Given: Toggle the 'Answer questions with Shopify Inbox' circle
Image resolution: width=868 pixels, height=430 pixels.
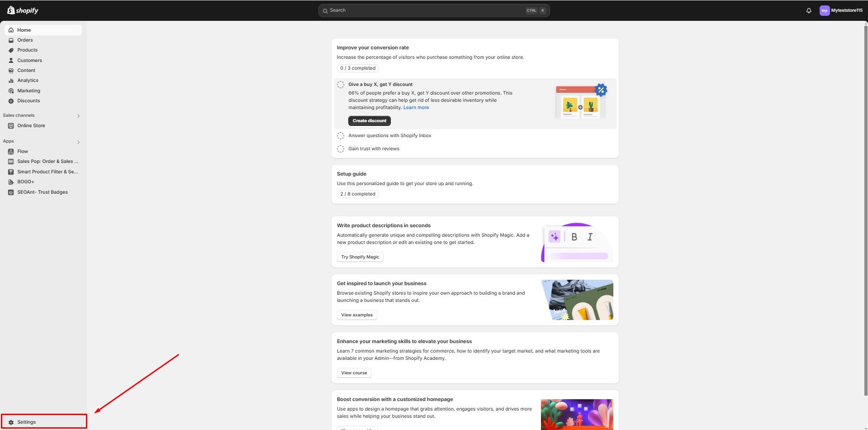Looking at the screenshot, I should 341,136.
